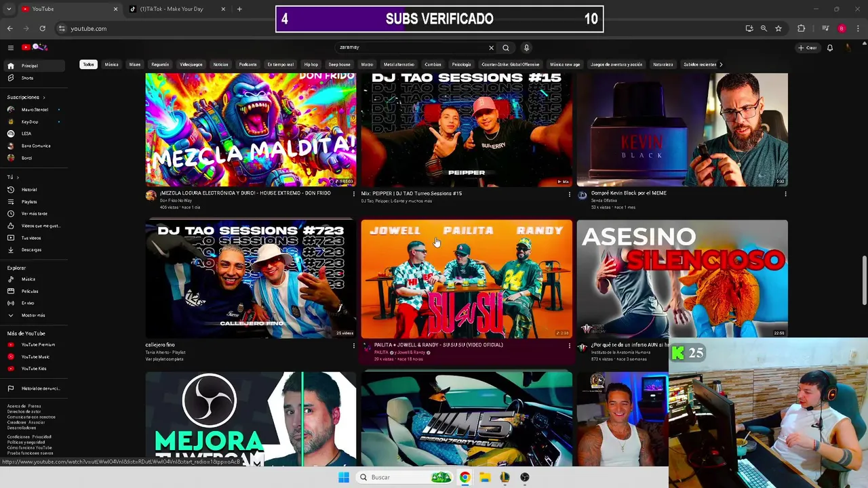Open a new browser tab
Image resolution: width=868 pixels, height=488 pixels.
coord(239,9)
